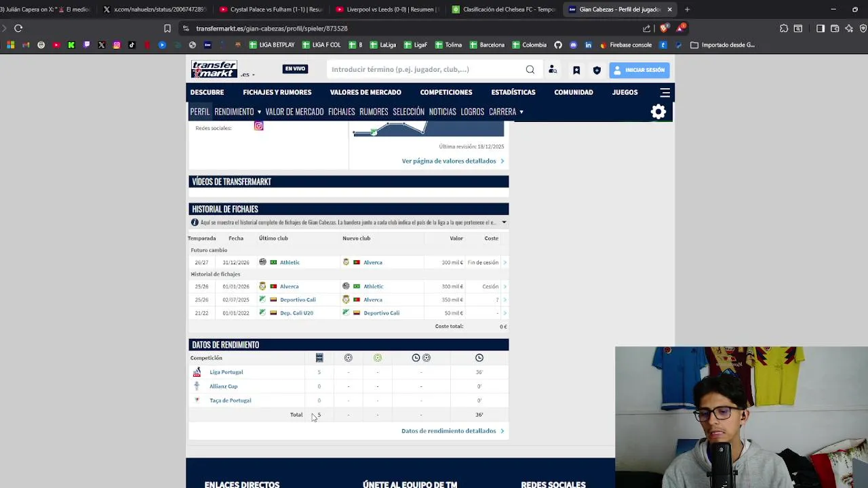Click the assists column green icon
868x488 pixels.
click(x=378, y=358)
